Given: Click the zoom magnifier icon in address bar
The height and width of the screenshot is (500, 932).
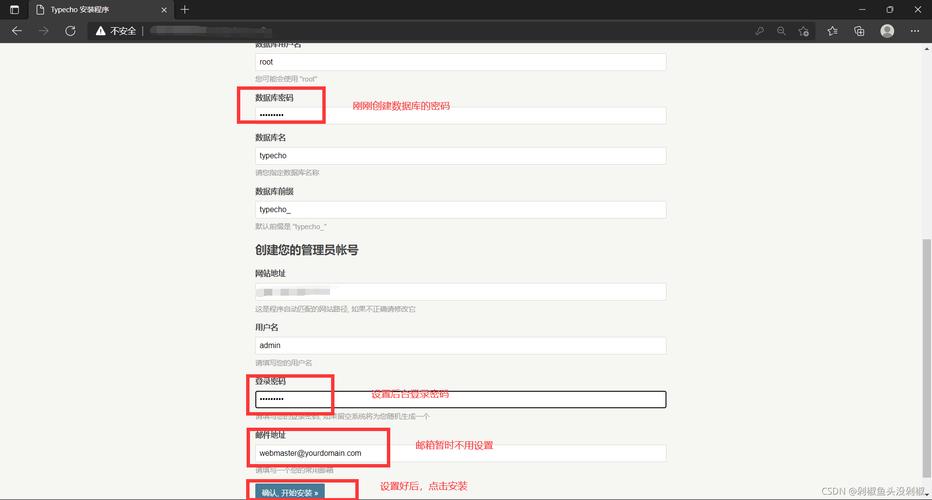Looking at the screenshot, I should pos(781,31).
